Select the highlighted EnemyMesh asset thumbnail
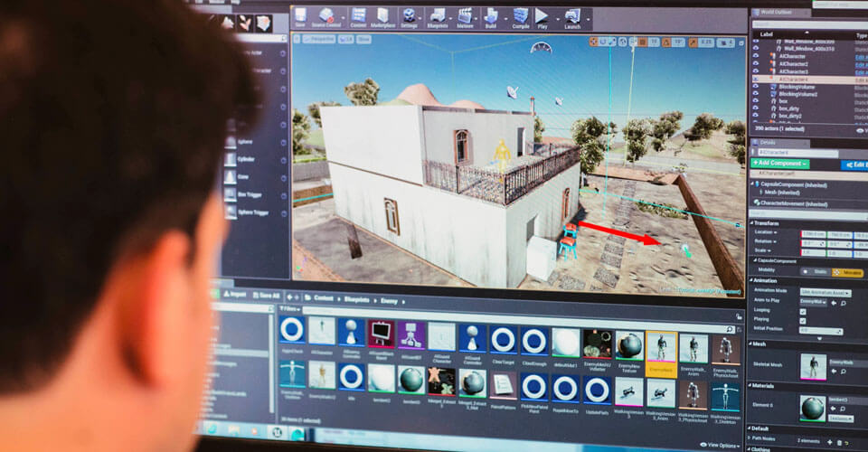This screenshot has width=868, height=452. pyautogui.click(x=662, y=353)
